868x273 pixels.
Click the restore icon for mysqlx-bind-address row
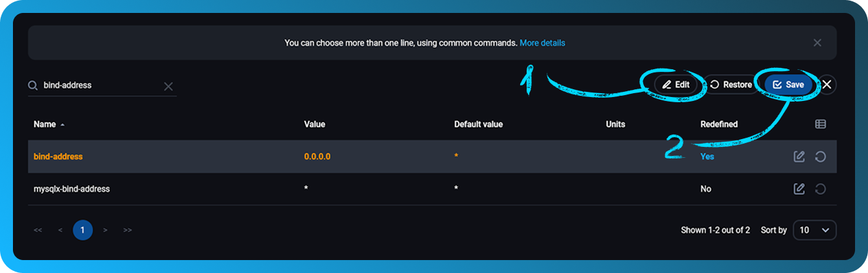pyautogui.click(x=820, y=189)
